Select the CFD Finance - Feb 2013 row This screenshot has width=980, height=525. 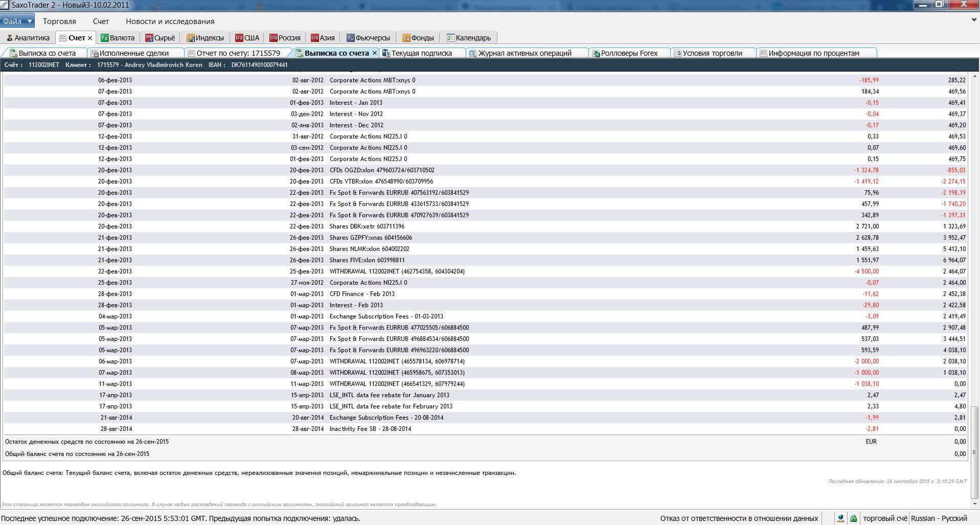(486, 294)
